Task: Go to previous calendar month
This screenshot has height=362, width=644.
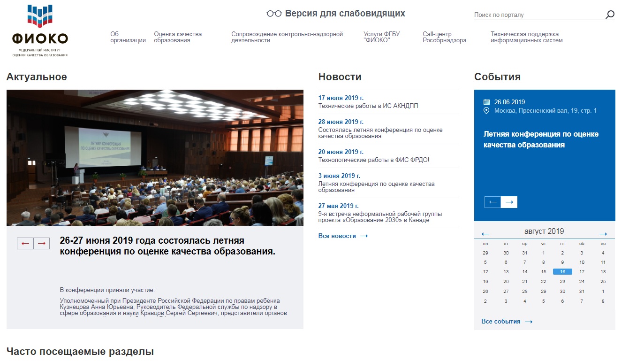Action: click(485, 234)
